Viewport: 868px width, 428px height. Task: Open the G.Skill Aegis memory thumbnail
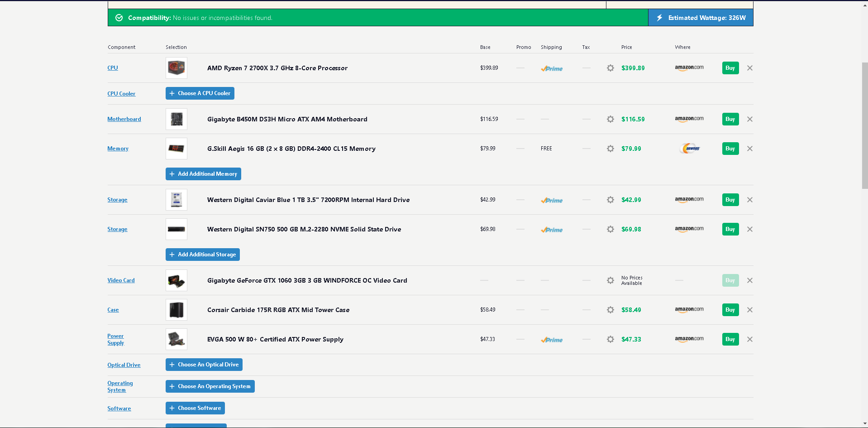176,149
